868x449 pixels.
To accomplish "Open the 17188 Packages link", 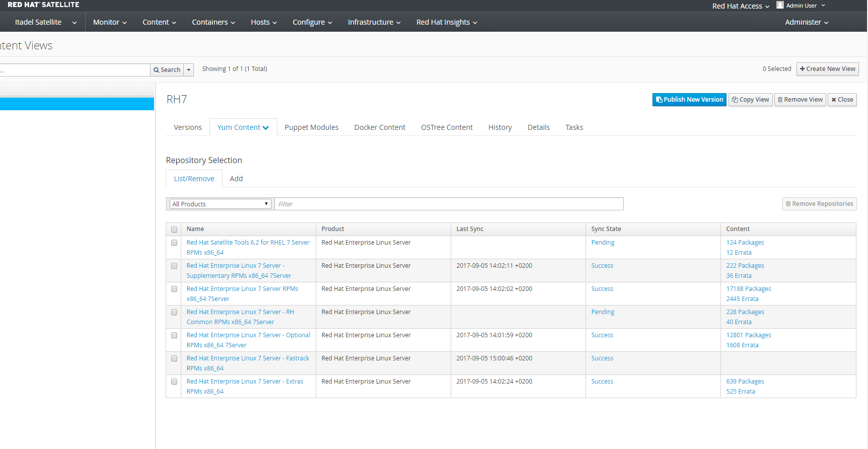I will pos(749,289).
